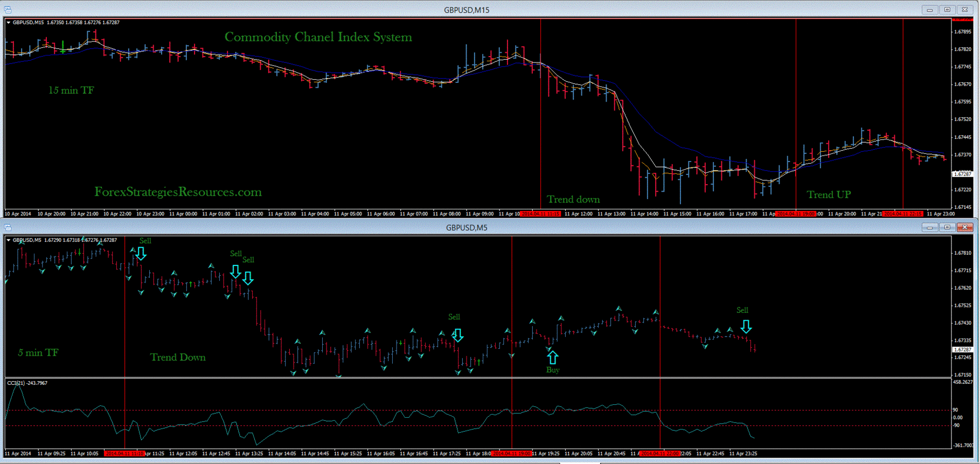Close the GBPUSD,M5 chart window
Image resolution: width=980 pixels, height=464 pixels.
(x=965, y=227)
